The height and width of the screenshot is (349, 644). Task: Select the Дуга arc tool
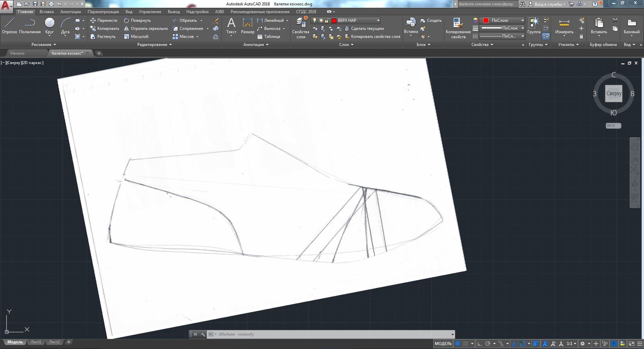pos(65,26)
